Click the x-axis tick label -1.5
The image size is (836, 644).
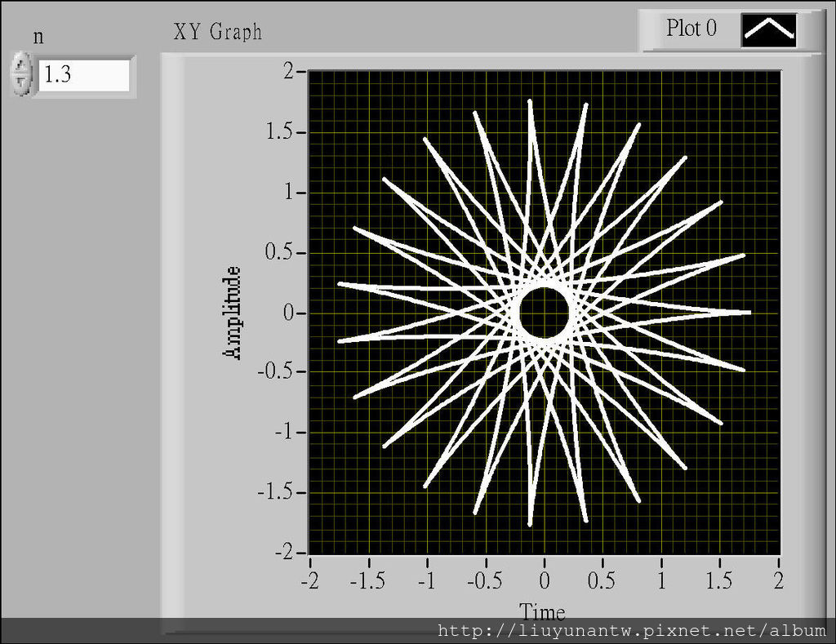pyautogui.click(x=367, y=580)
